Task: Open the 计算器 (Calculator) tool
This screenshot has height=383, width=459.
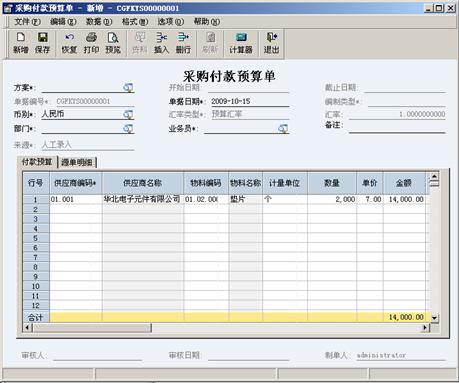Action: pyautogui.click(x=241, y=43)
